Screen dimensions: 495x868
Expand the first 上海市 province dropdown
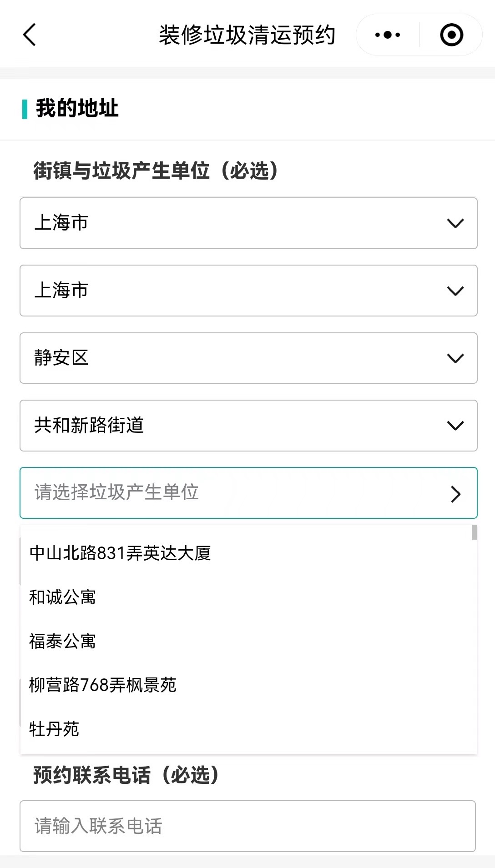(248, 223)
